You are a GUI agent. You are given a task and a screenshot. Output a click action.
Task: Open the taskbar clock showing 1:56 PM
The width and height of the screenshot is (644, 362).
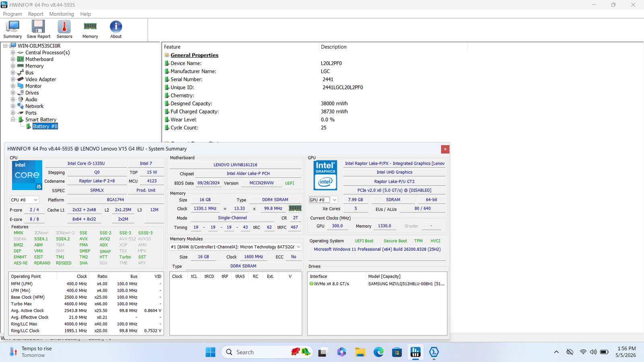(x=627, y=352)
